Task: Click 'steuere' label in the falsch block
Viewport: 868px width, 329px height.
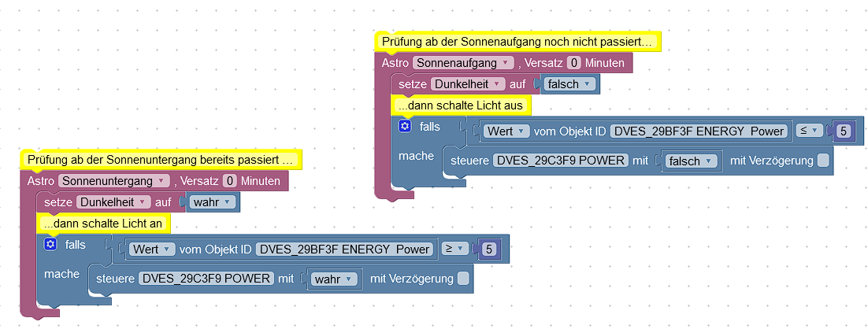Action: [469, 161]
